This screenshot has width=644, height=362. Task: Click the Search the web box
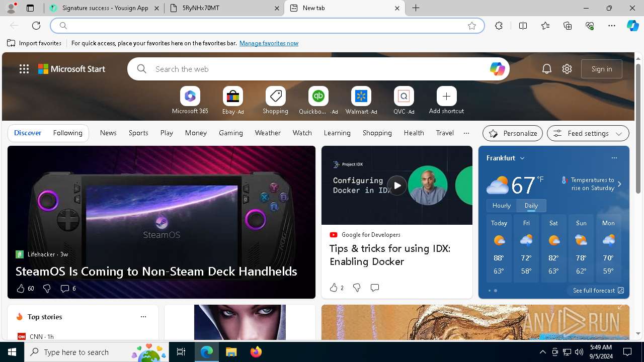(x=318, y=69)
